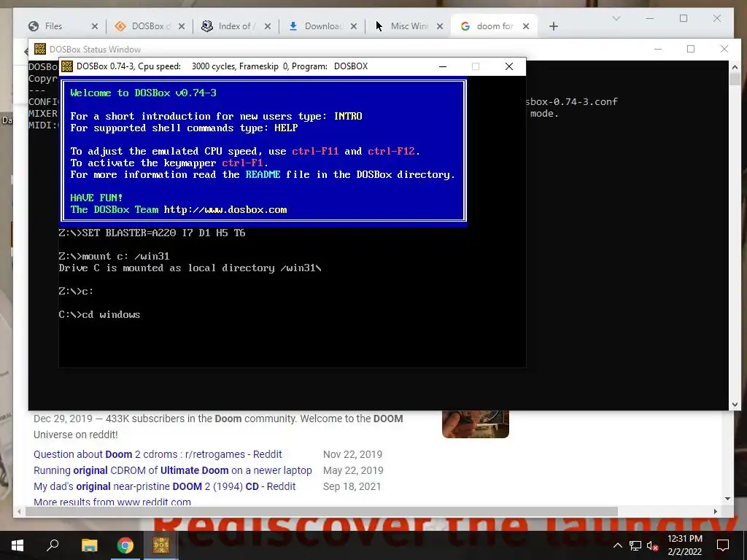Minimize the Chrome browser window
This screenshot has width=747, height=560.
650,18
